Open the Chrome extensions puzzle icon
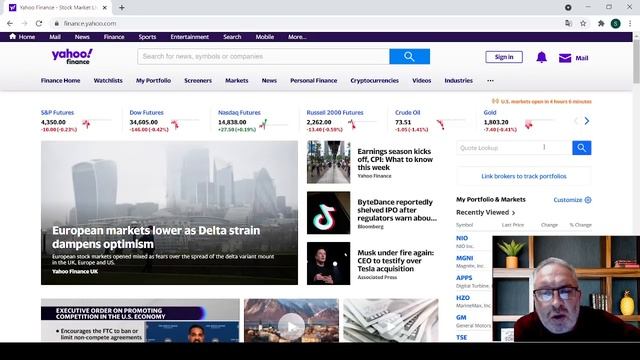The image size is (640, 360). [601, 24]
